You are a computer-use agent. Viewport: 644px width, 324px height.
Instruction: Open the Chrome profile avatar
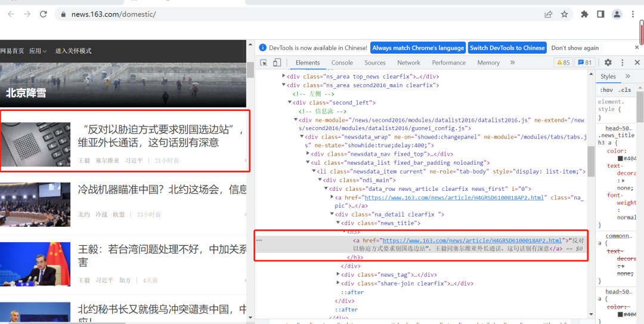coord(617,14)
